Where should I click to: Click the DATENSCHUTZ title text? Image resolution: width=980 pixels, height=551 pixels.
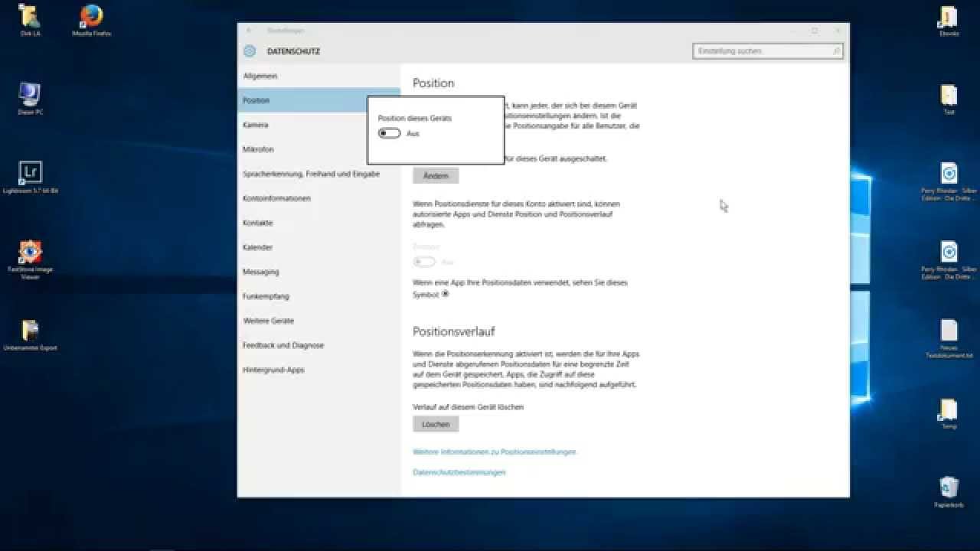(x=293, y=51)
